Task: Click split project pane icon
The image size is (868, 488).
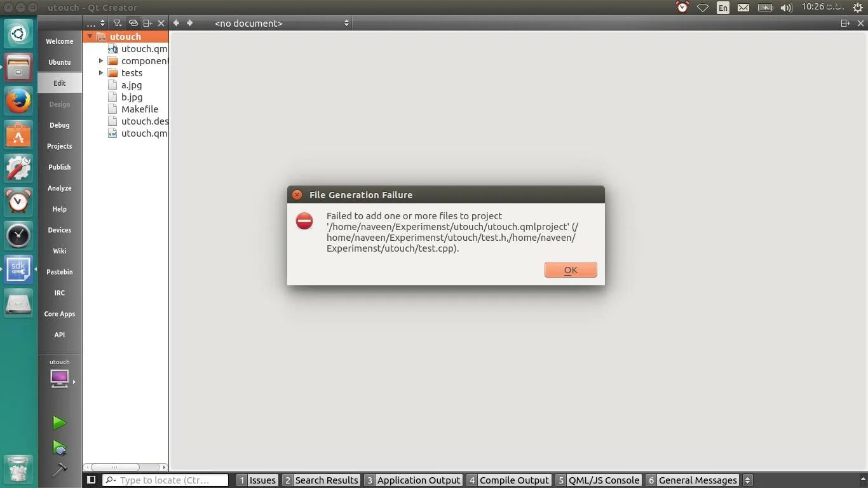Action: [x=147, y=23]
